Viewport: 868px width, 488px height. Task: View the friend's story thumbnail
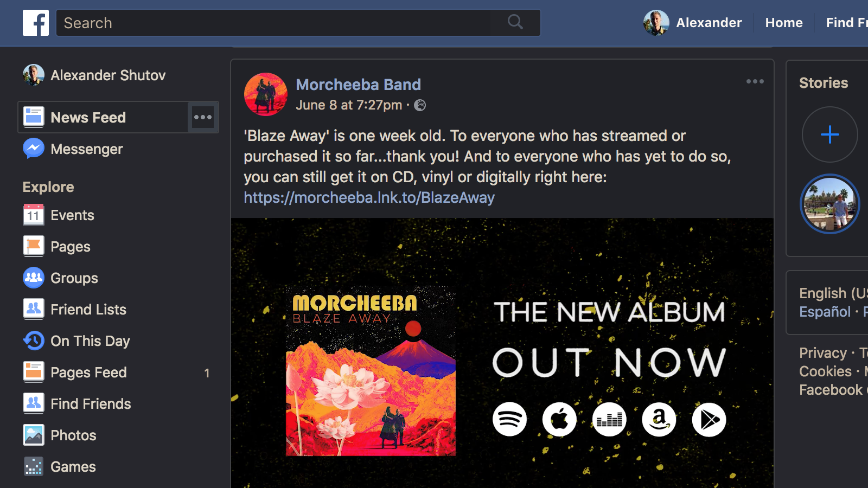pos(829,204)
